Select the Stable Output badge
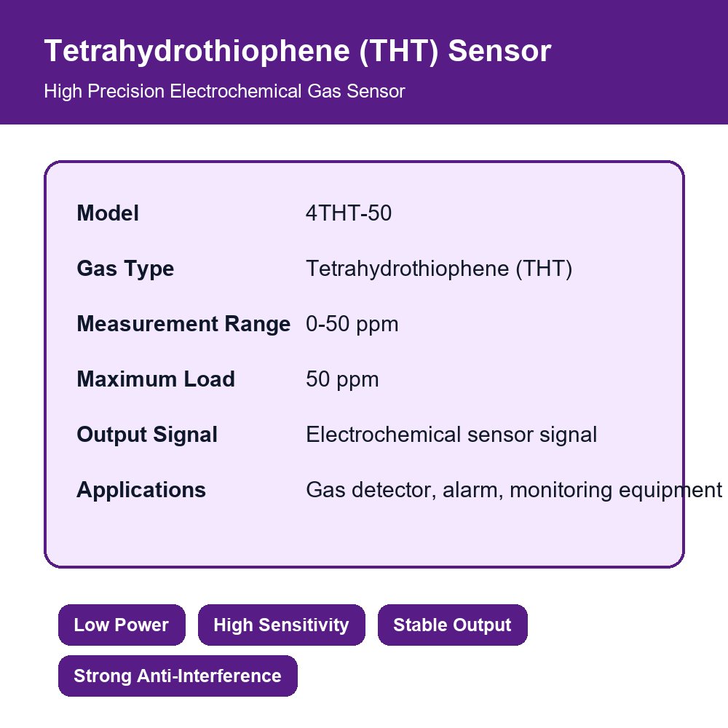Screen dimensions: 728x728 [x=452, y=625]
